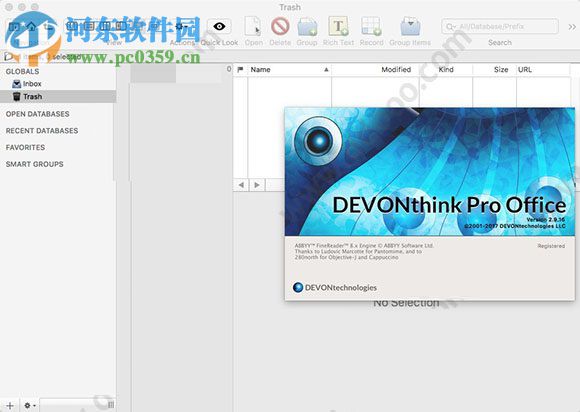580x412 pixels.
Task: Click the tag icon in the path bar
Action: (x=8, y=57)
